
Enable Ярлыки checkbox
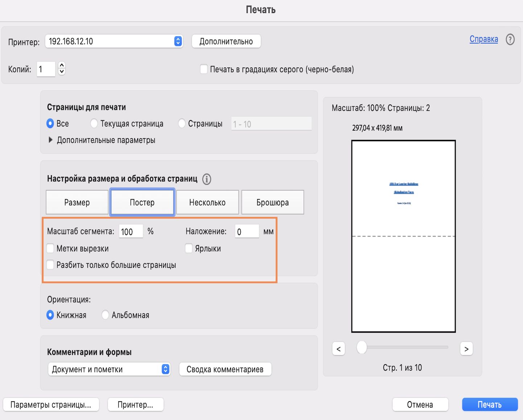[189, 248]
